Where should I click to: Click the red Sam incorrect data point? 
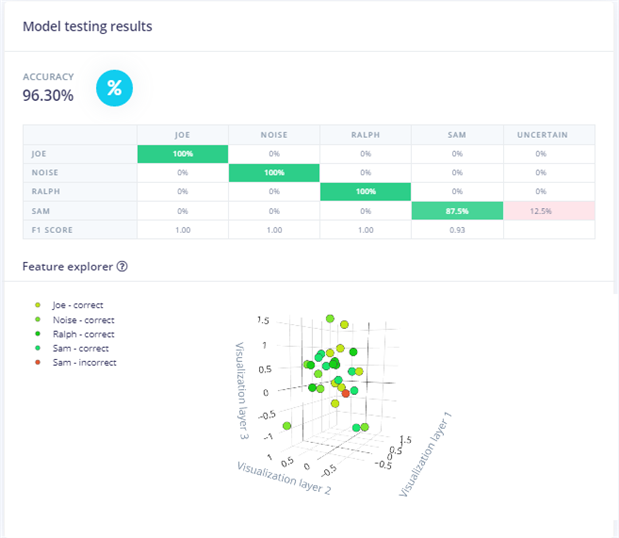(346, 394)
